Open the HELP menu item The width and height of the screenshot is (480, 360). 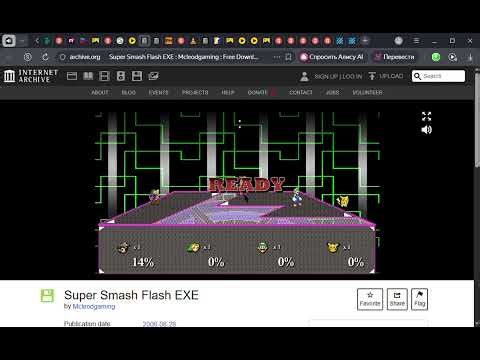tap(228, 92)
